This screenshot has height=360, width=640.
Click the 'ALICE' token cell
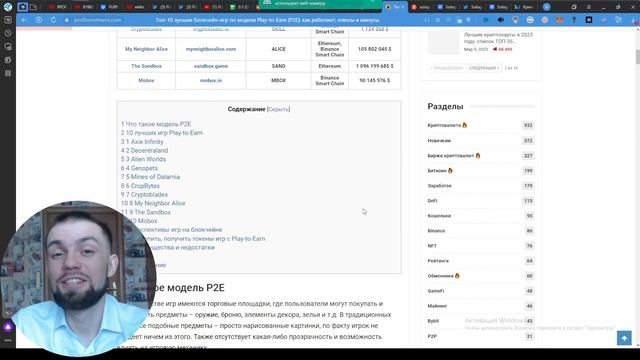[x=278, y=49]
